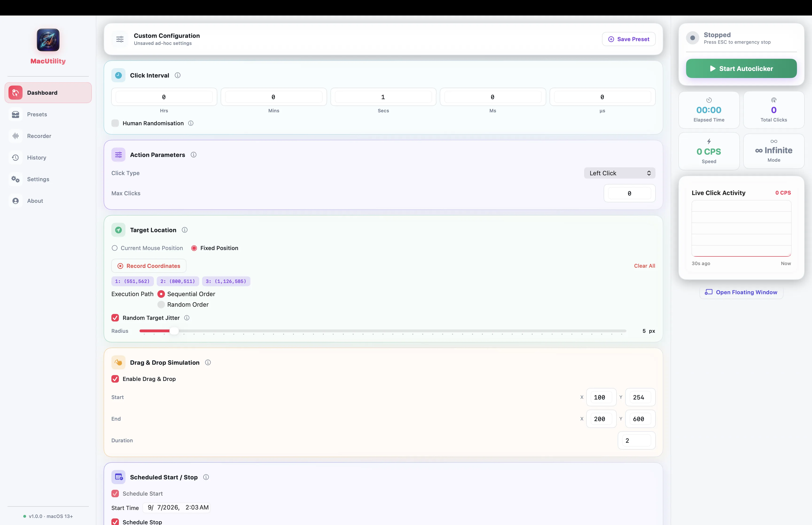Image resolution: width=812 pixels, height=525 pixels.
Task: Click the Hrs interval field
Action: click(164, 97)
